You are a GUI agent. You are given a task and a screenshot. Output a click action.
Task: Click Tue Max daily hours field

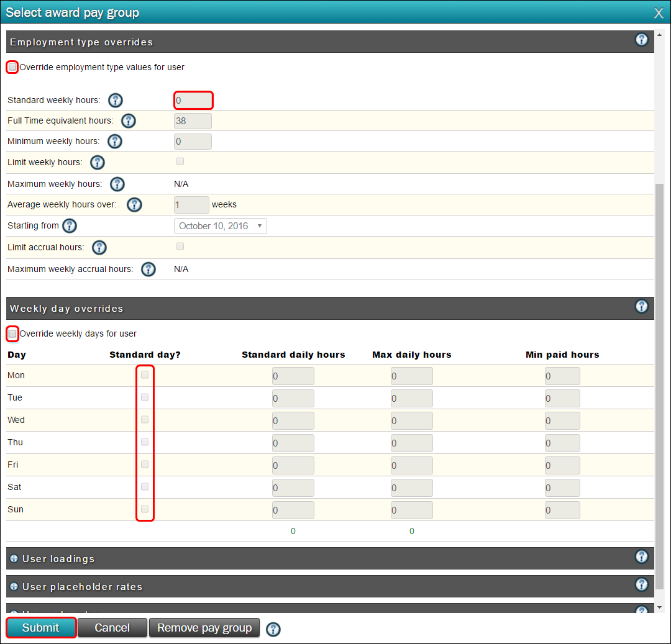click(412, 399)
